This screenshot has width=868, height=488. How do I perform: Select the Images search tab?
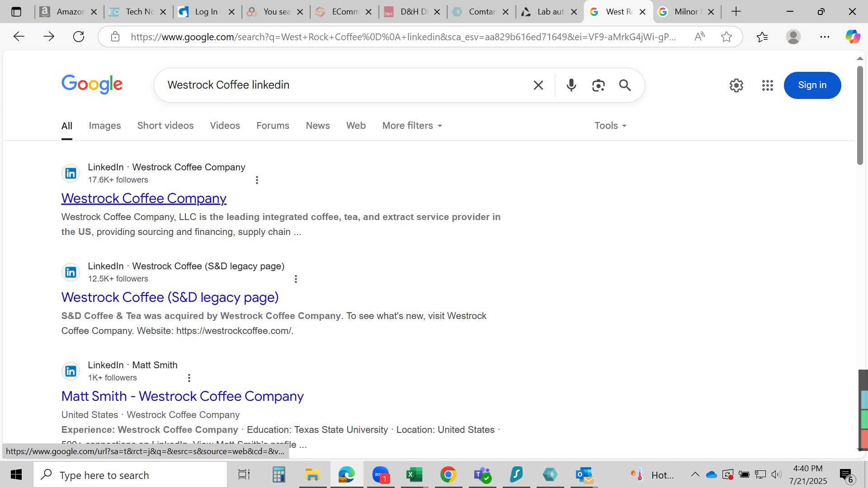point(105,126)
